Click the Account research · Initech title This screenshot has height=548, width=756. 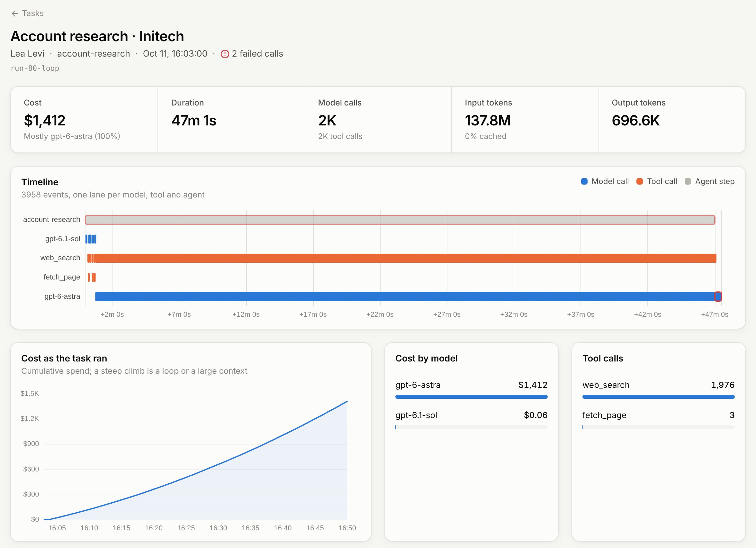[x=97, y=36]
